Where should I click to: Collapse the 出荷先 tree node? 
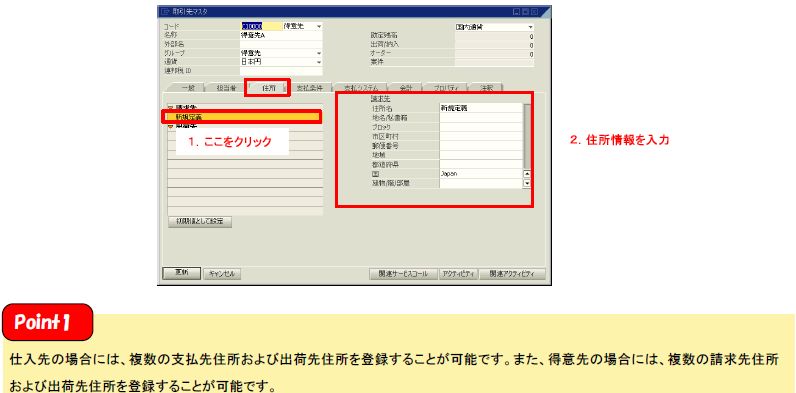(171, 126)
